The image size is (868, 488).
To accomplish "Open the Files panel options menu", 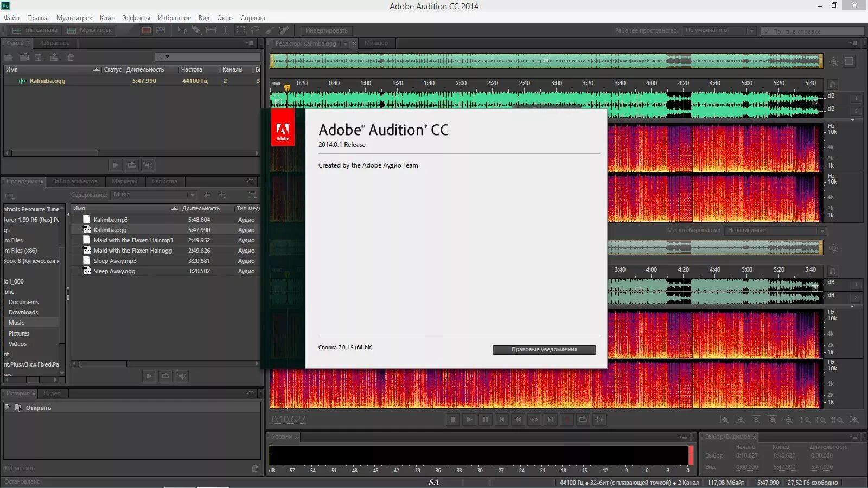I will point(250,43).
